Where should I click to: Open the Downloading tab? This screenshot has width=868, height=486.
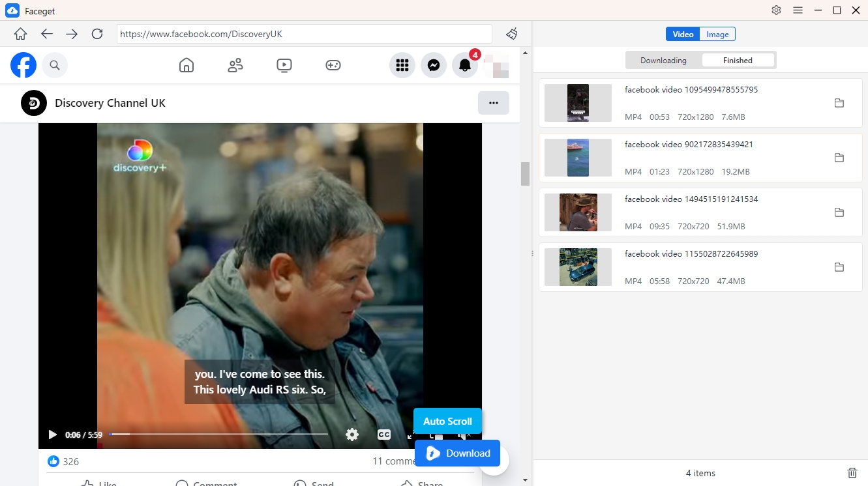click(663, 61)
